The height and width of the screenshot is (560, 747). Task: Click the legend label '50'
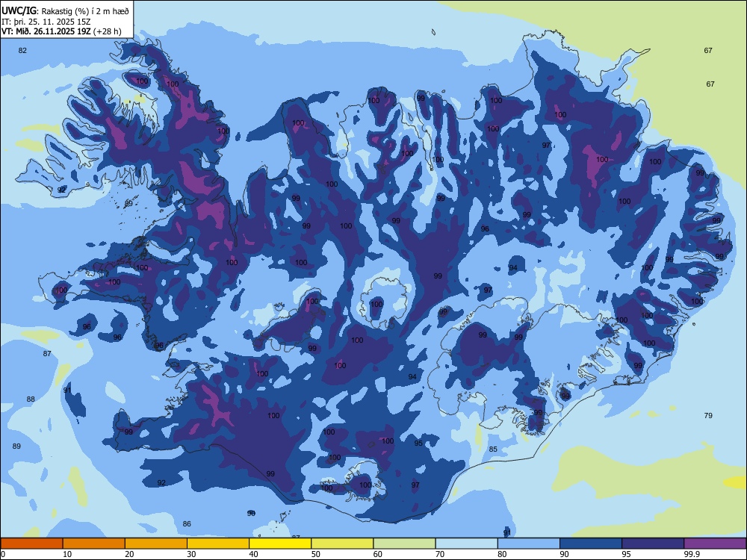[x=315, y=554]
